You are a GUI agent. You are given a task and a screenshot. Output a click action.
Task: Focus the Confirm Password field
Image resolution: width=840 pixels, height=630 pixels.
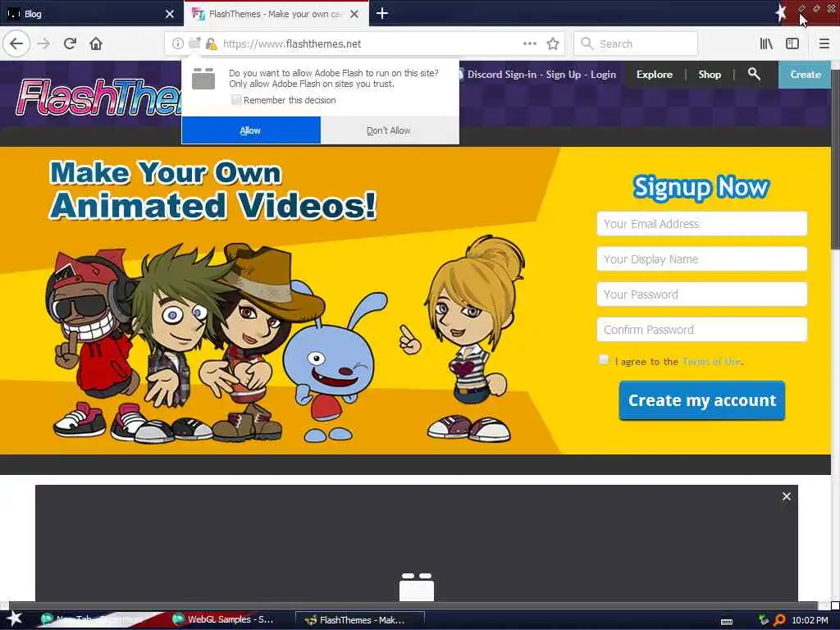(702, 330)
